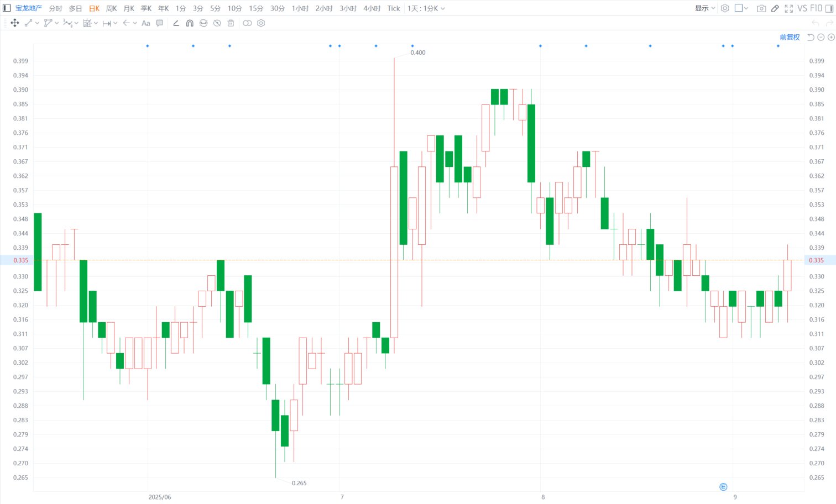836x504 pixels.
Task: Click the 前复权 adjustment button
Action: coord(790,37)
